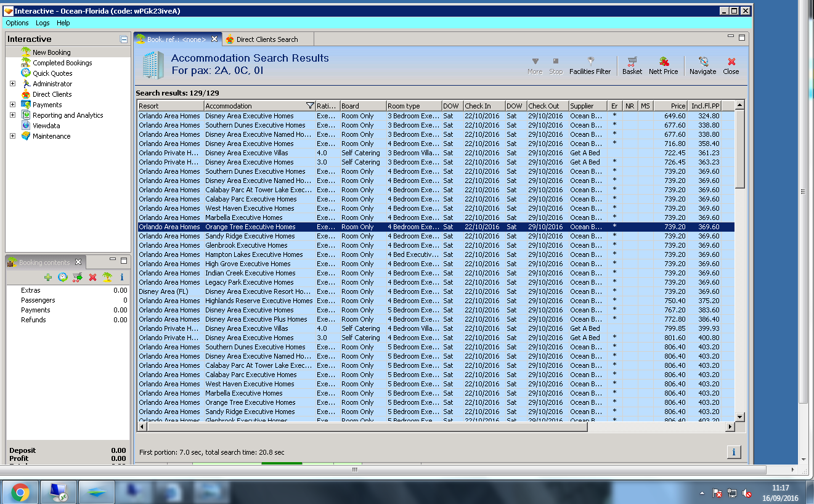
Task: Open the Accommodation column filter
Action: (x=310, y=106)
